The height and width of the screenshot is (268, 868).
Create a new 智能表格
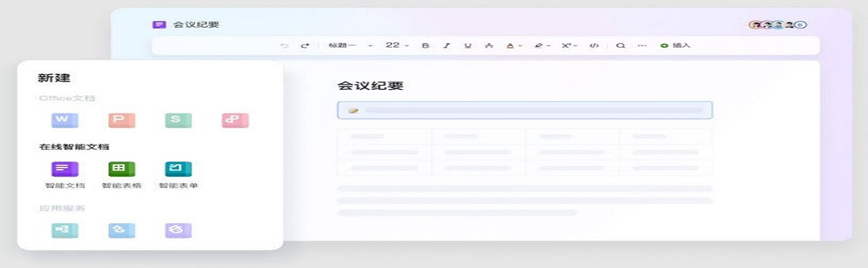[x=121, y=169]
